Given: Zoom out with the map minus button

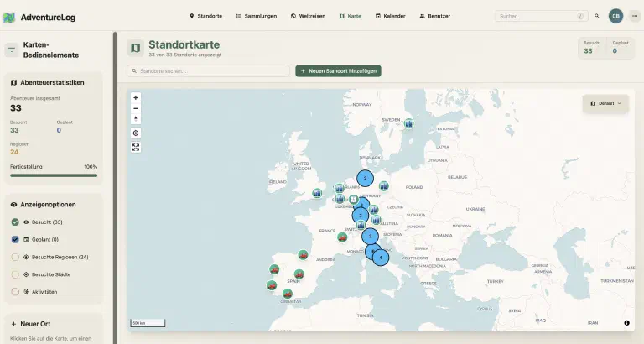Looking at the screenshot, I should (x=136, y=108).
